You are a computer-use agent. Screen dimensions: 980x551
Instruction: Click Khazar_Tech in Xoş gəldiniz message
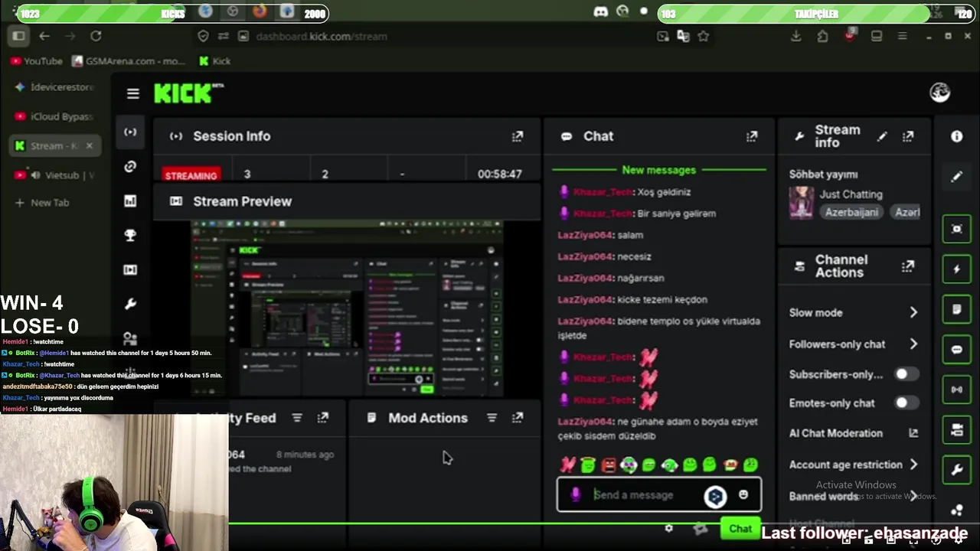click(603, 192)
